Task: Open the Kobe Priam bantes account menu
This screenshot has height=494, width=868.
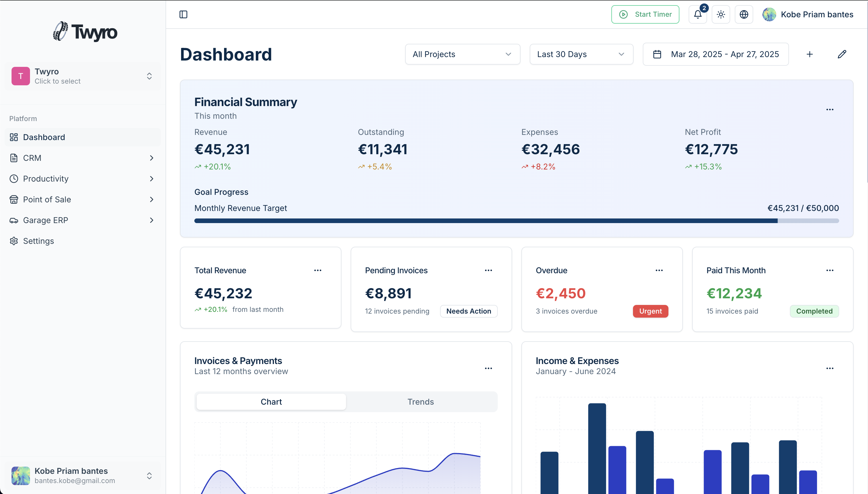Action: click(x=807, y=14)
